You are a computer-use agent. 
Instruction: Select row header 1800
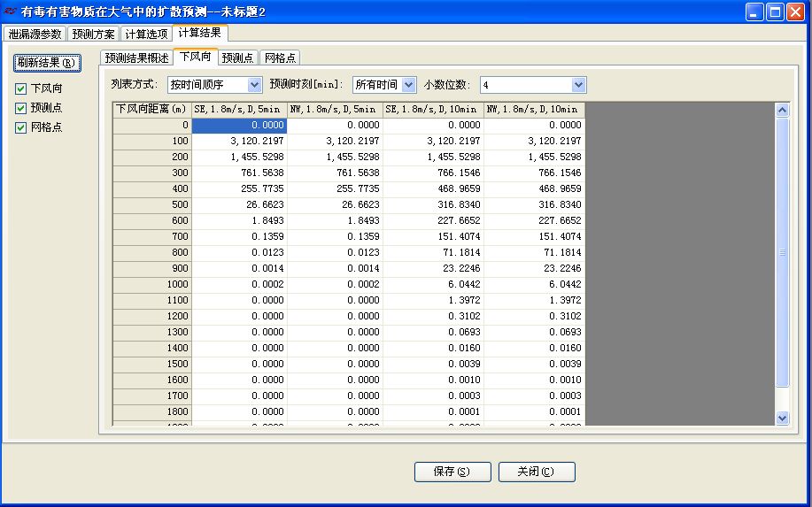click(152, 411)
